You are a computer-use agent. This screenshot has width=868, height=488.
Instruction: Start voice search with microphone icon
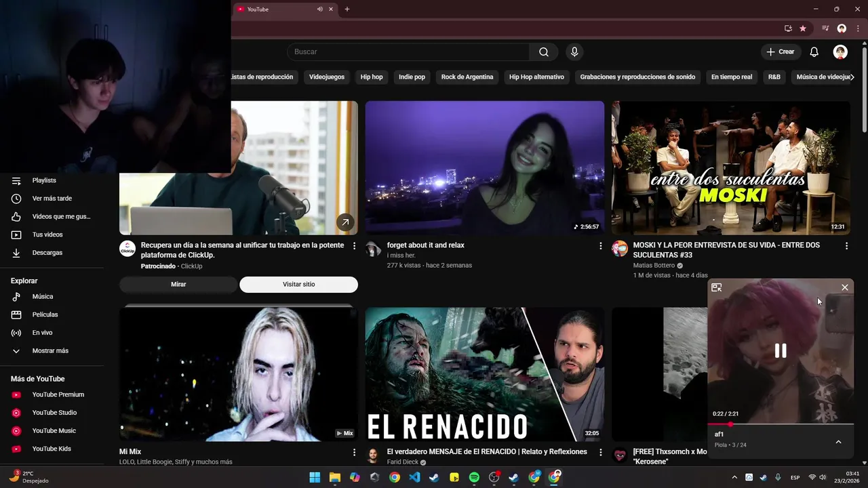pyautogui.click(x=574, y=52)
